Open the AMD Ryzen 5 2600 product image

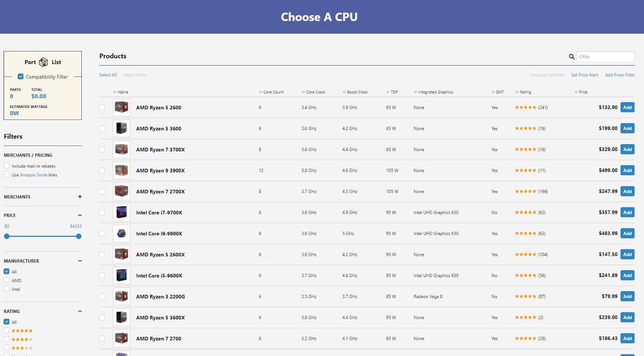[x=121, y=108]
